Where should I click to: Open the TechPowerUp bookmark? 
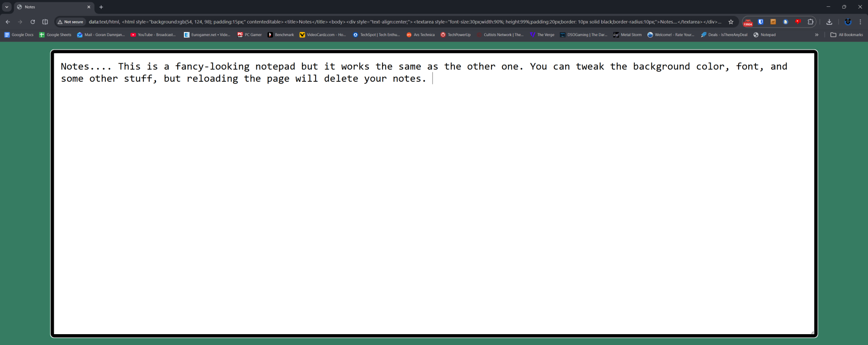(456, 35)
